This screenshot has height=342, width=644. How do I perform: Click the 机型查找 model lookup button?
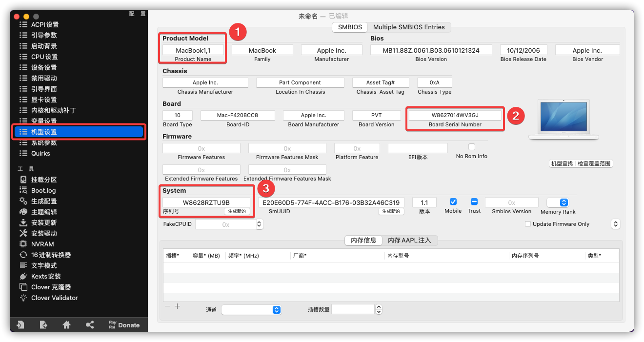562,164
